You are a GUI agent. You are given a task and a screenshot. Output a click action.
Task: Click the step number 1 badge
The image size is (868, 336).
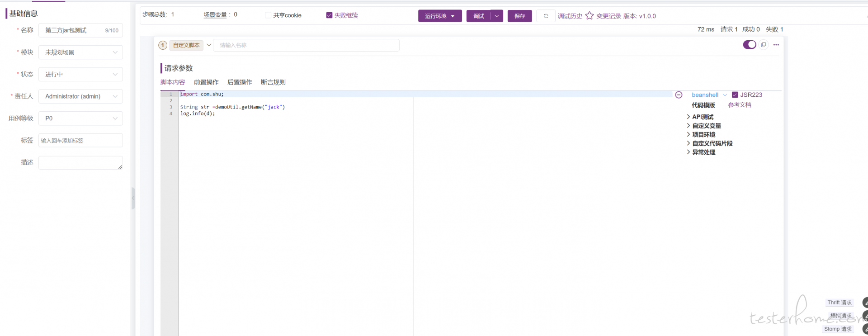(x=163, y=45)
